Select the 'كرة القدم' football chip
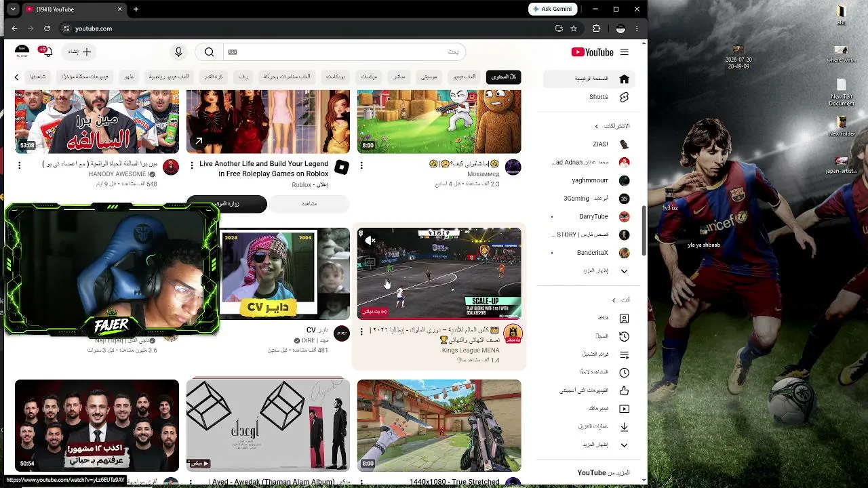This screenshot has width=868, height=488. pyautogui.click(x=214, y=77)
